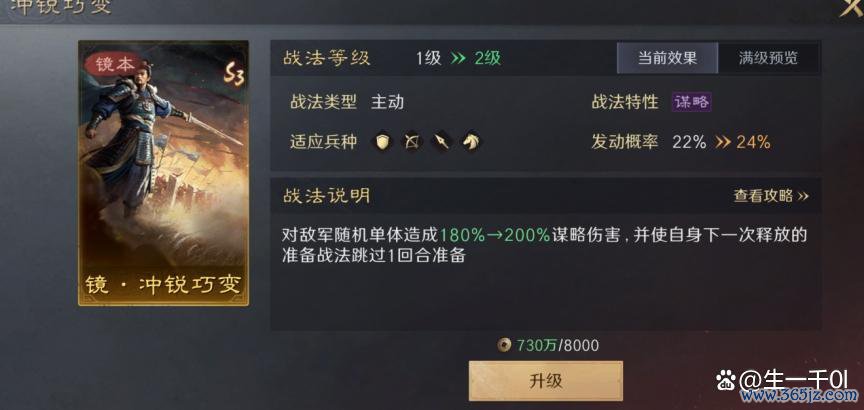The width and height of the screenshot is (864, 410).
Task: Click the 镜本 red label on card
Action: [x=115, y=64]
